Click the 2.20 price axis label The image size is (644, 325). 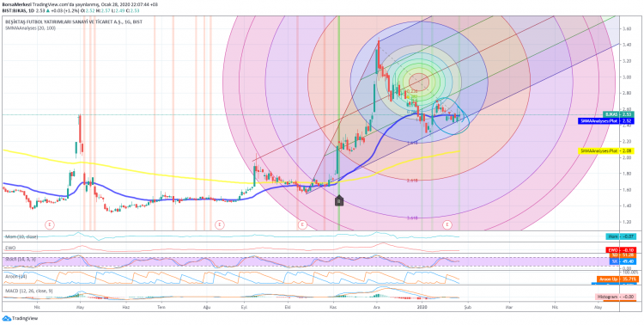coord(626,141)
